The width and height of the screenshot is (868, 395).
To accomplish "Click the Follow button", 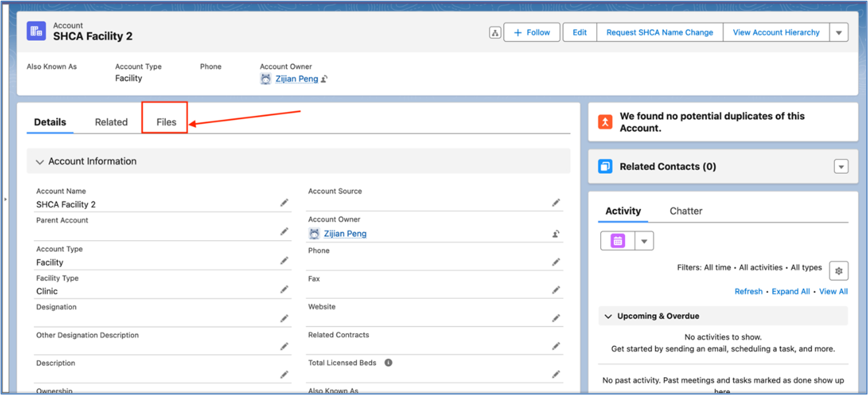I will pyautogui.click(x=532, y=32).
